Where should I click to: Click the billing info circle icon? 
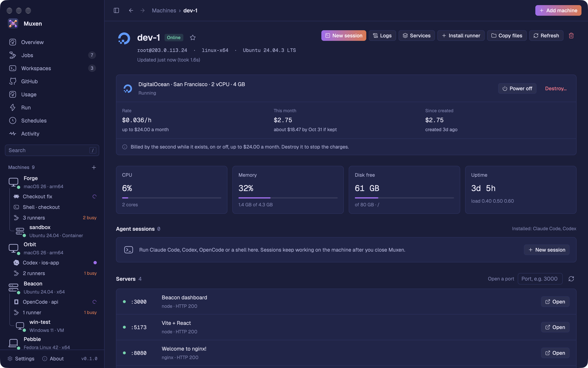(x=125, y=147)
